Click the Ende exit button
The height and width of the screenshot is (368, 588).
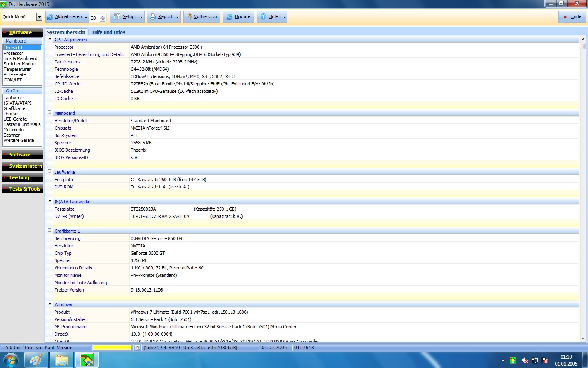point(572,17)
